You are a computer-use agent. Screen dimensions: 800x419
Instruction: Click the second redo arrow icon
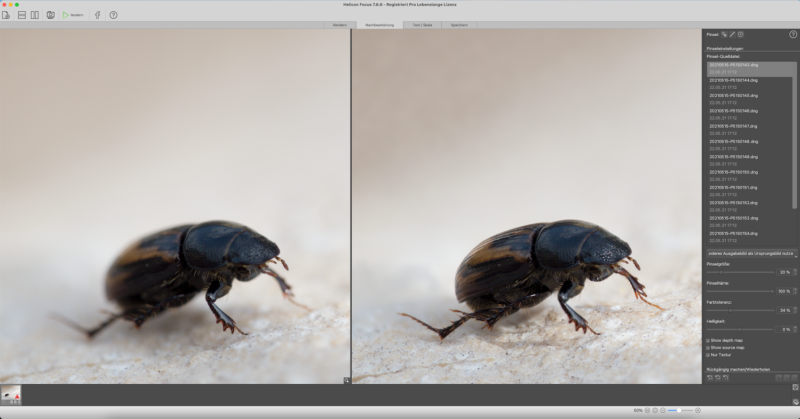pyautogui.click(x=787, y=378)
